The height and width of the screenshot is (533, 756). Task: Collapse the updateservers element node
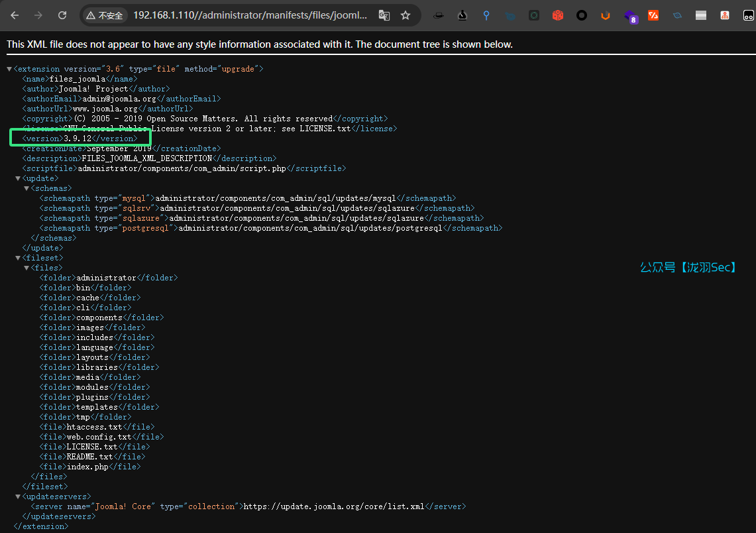tap(18, 497)
